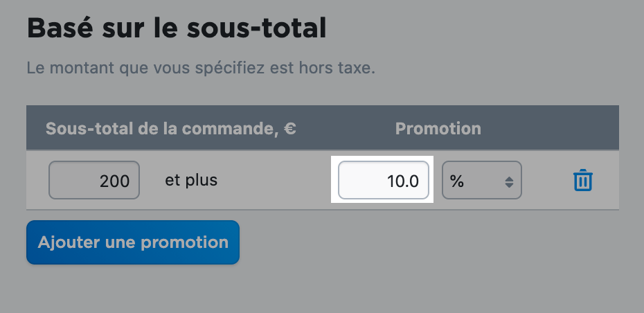Click the "et plus" label
The height and width of the screenshot is (313, 644).
pos(191,180)
